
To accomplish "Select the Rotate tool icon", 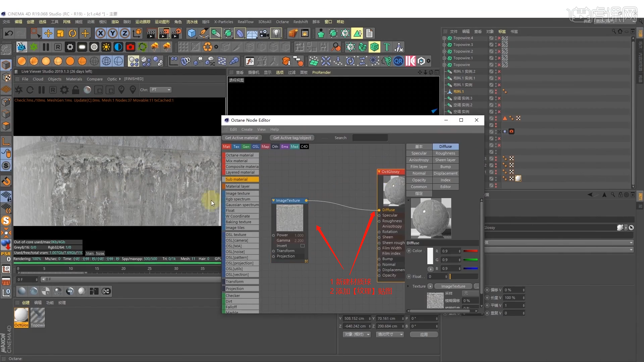I will coord(72,33).
